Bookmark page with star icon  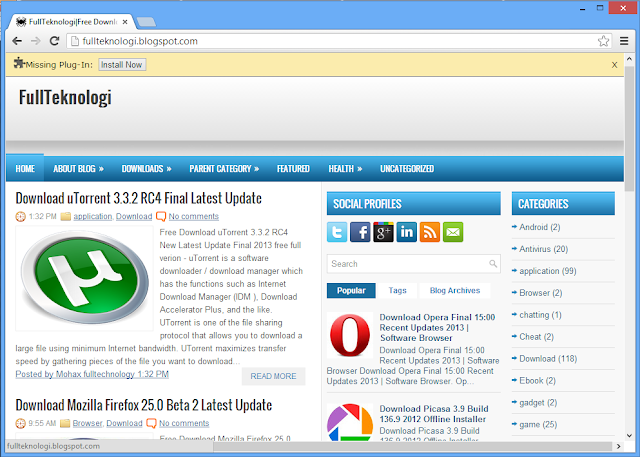(x=603, y=41)
